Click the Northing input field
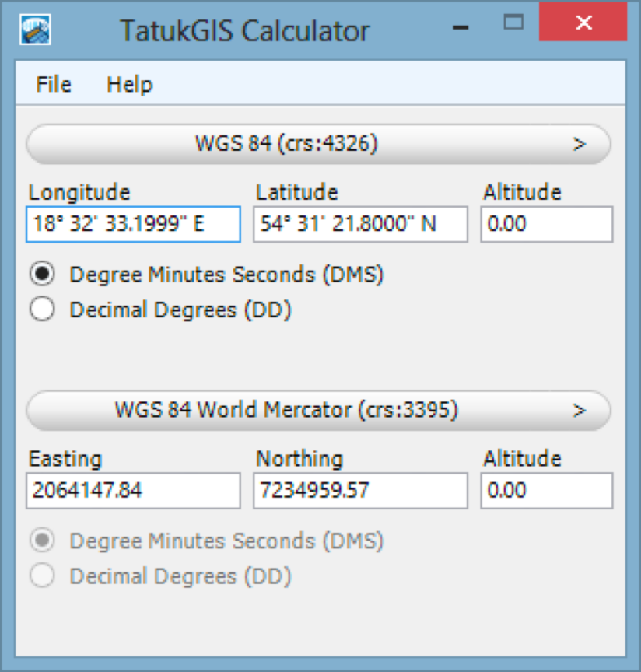This screenshot has width=641, height=672. [360, 491]
